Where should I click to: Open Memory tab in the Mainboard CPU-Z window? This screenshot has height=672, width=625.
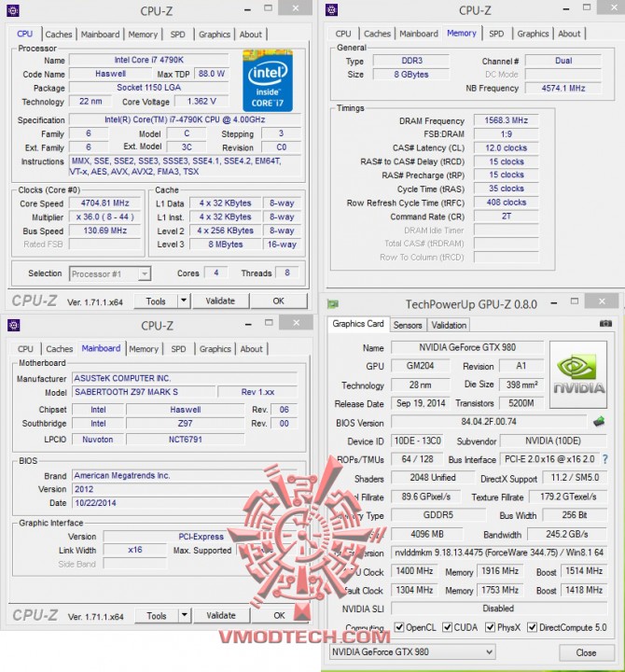pyautogui.click(x=144, y=349)
